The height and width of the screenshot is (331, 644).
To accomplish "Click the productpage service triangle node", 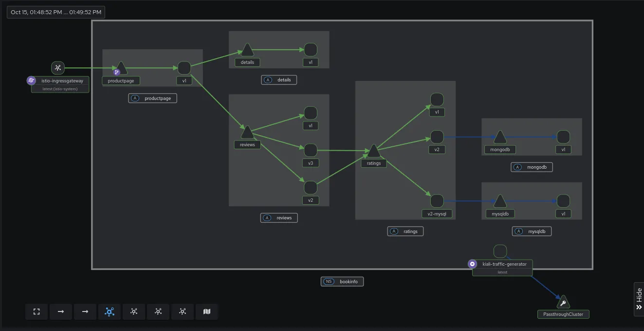I will pyautogui.click(x=121, y=69).
